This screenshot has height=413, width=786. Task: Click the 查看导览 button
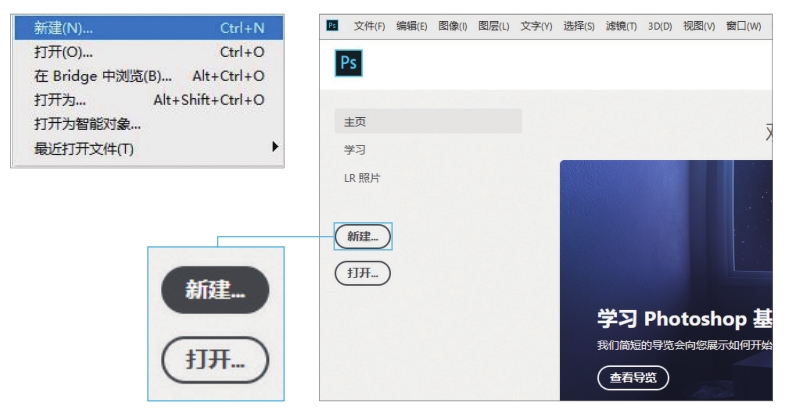click(633, 377)
